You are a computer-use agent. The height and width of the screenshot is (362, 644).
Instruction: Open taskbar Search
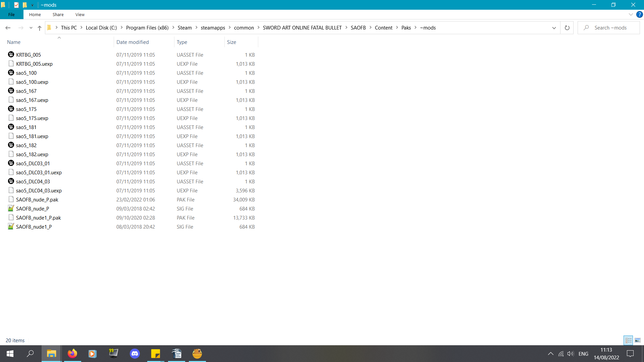(x=30, y=354)
